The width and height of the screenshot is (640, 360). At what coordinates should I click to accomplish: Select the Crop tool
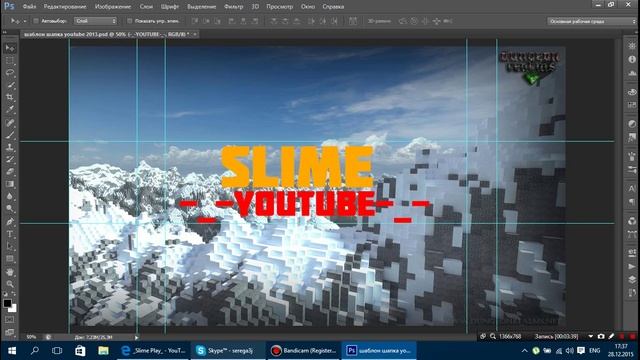pos(10,98)
